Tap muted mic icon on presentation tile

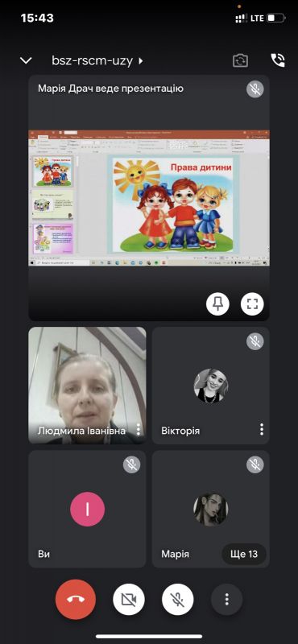(x=255, y=89)
